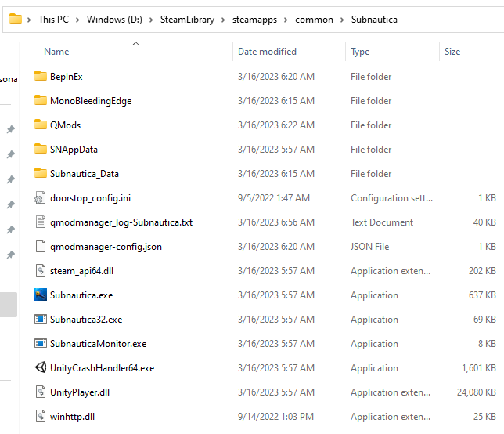Select qmodmanager_log-Subnautica.txt file name
Viewport: 504px width, 434px height.
coord(121,222)
